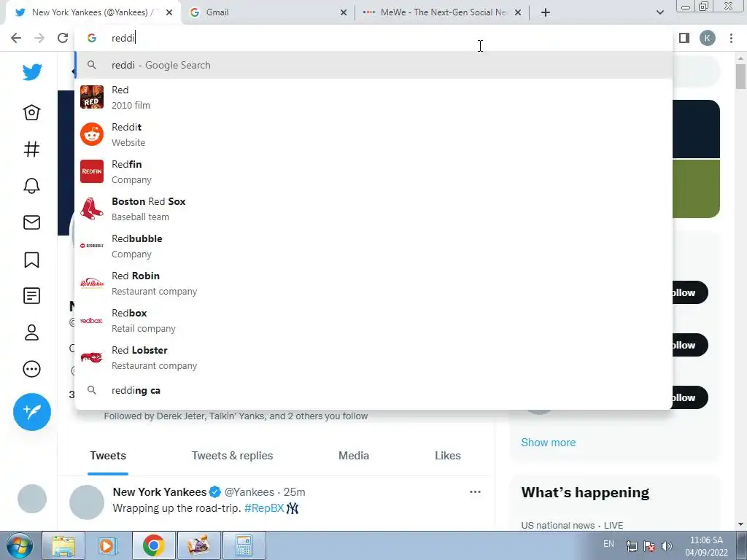Open Chrome profile avatar K
Screen dimensions: 747x560
[708, 38]
